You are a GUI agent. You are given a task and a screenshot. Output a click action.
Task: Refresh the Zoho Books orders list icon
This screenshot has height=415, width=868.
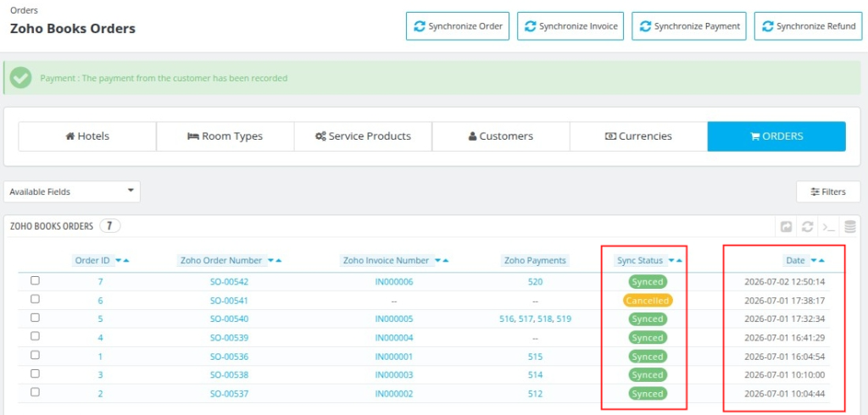coord(808,226)
